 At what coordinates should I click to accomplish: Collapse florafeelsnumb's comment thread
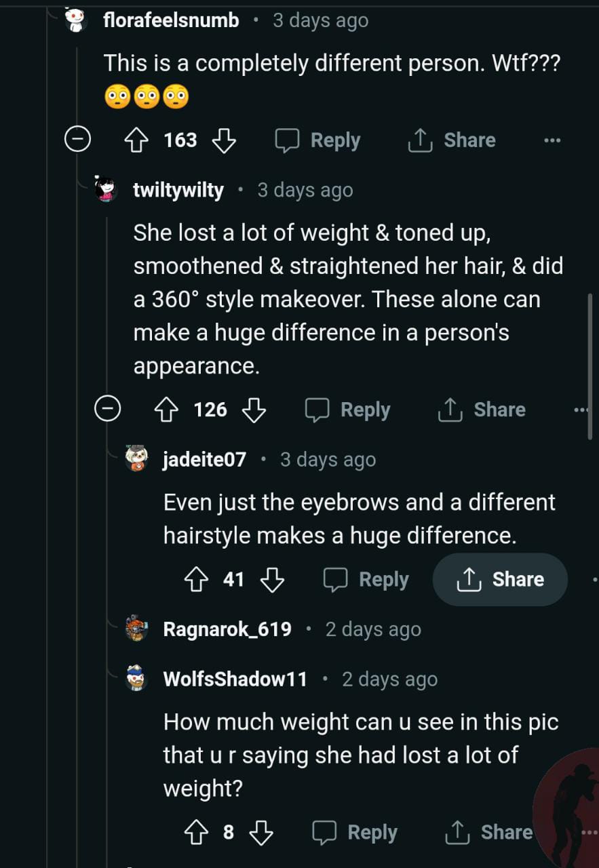coord(77,140)
